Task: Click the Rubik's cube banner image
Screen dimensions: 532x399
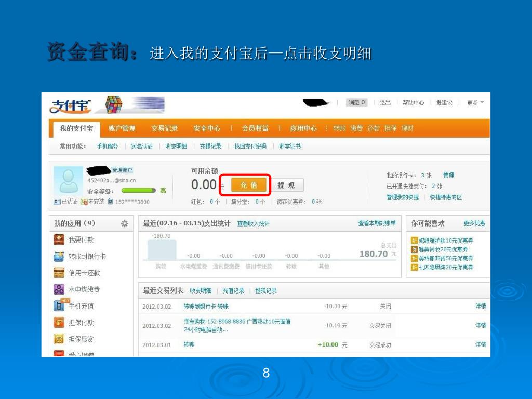Action: coord(114,104)
